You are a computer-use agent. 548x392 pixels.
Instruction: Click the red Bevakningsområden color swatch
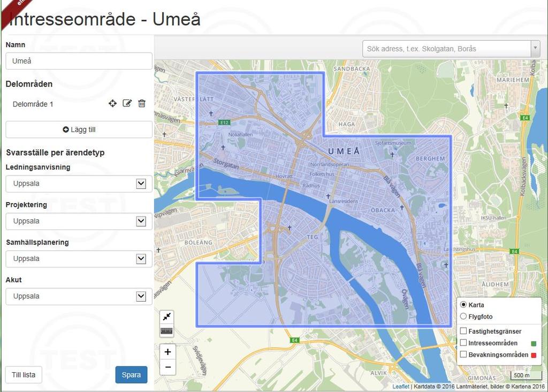(x=534, y=355)
